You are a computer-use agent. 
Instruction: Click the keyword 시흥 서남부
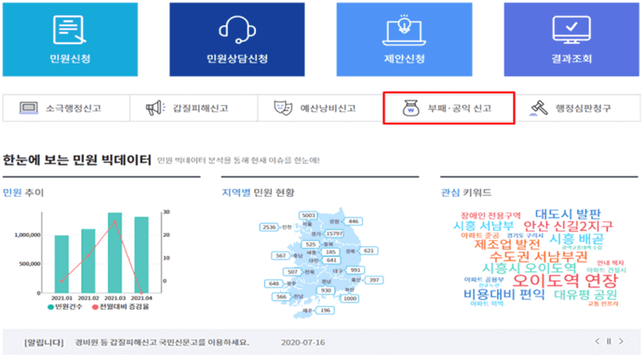483,226
